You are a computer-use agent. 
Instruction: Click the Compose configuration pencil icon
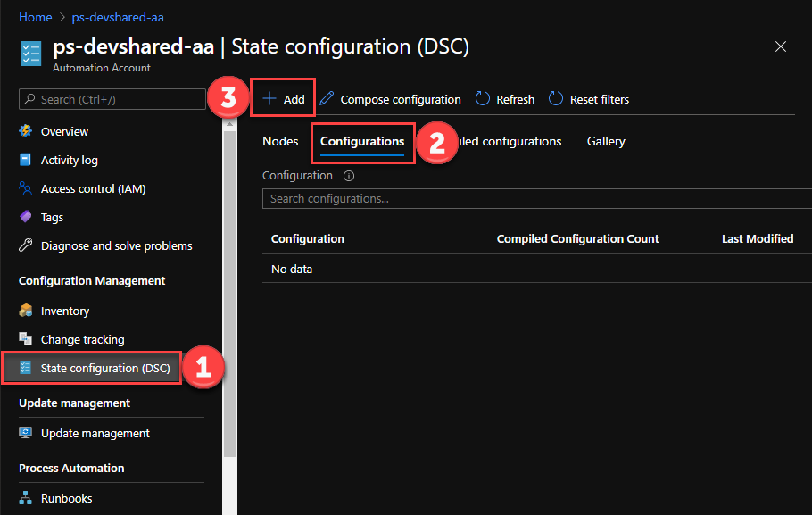click(327, 99)
